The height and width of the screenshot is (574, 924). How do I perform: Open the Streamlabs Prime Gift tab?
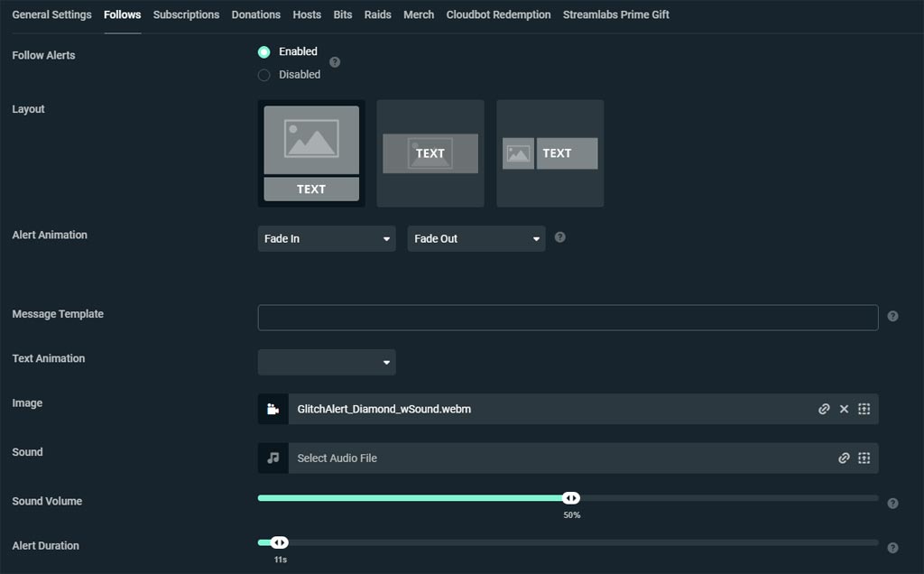click(x=615, y=14)
